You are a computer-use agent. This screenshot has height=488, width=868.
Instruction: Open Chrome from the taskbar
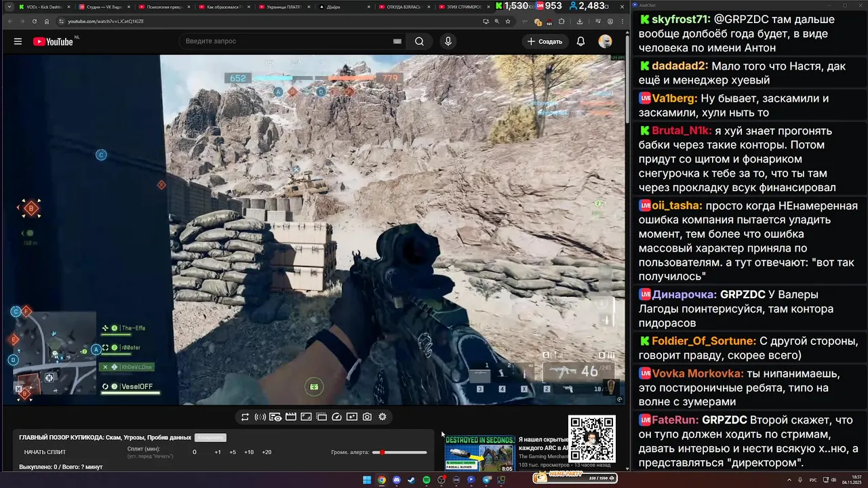tap(382, 480)
